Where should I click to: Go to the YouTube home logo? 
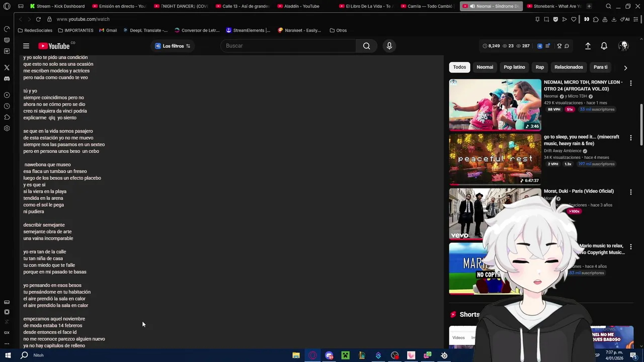(54, 46)
